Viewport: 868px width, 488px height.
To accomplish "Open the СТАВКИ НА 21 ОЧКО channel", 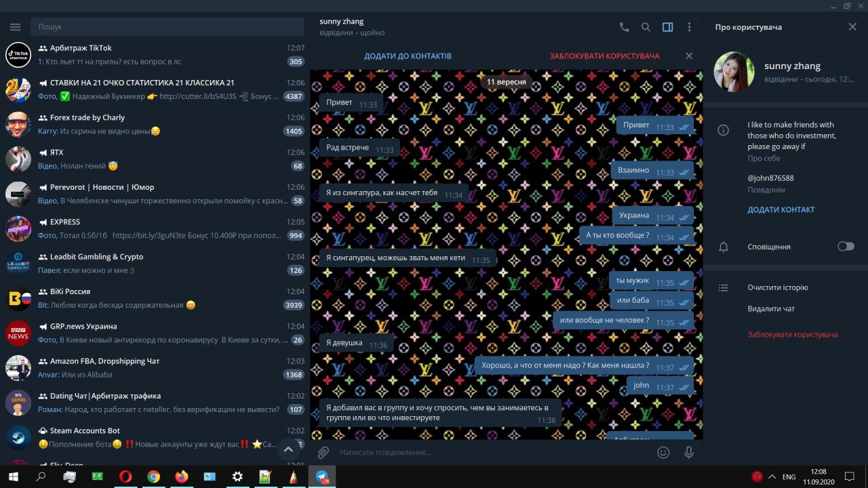I will click(155, 89).
